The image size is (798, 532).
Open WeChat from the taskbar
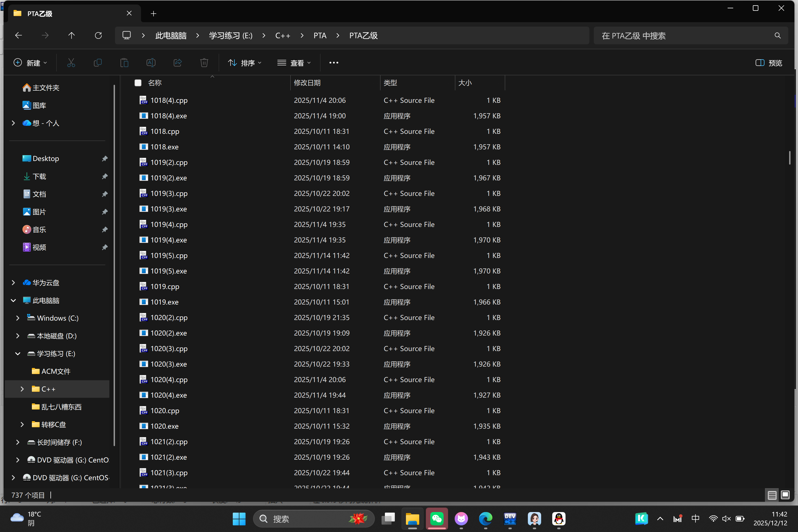(437, 518)
